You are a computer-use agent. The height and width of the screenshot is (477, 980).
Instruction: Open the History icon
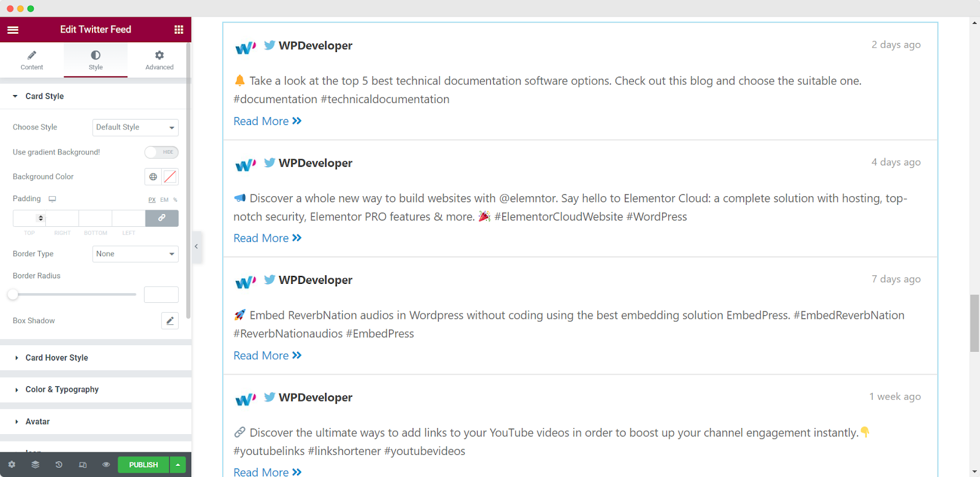(x=59, y=465)
